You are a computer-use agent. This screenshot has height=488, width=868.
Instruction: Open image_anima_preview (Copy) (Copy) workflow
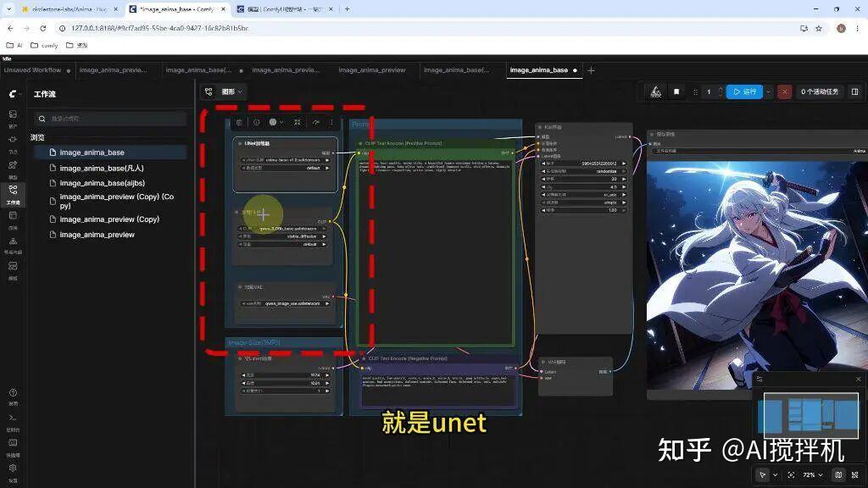[x=111, y=202]
